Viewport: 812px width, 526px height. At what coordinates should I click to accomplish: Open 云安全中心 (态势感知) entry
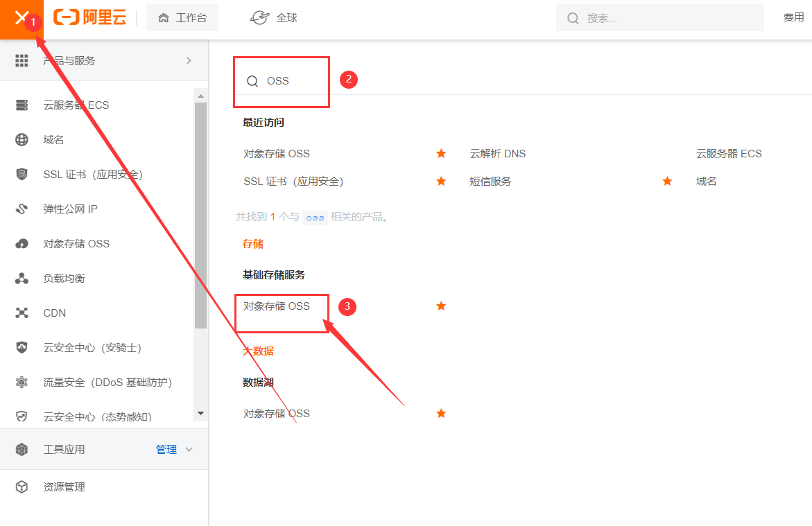[x=97, y=417]
